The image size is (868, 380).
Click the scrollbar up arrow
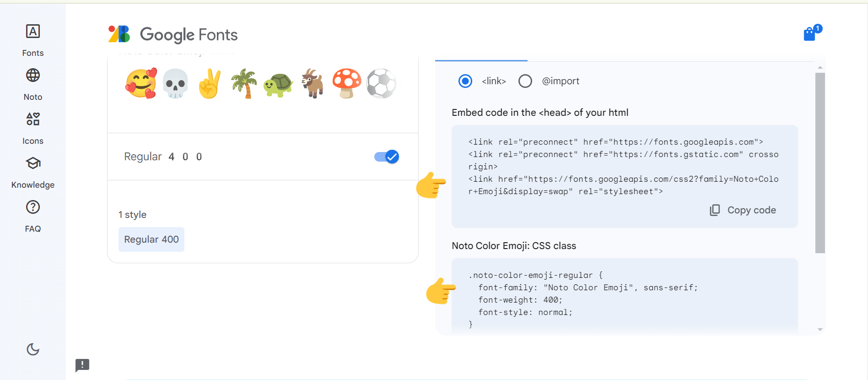820,67
